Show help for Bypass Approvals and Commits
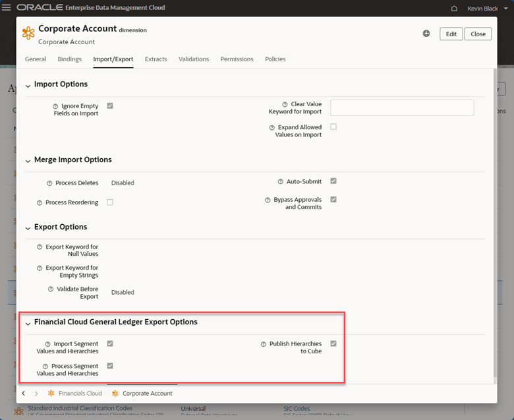514x420 pixels. tap(268, 200)
